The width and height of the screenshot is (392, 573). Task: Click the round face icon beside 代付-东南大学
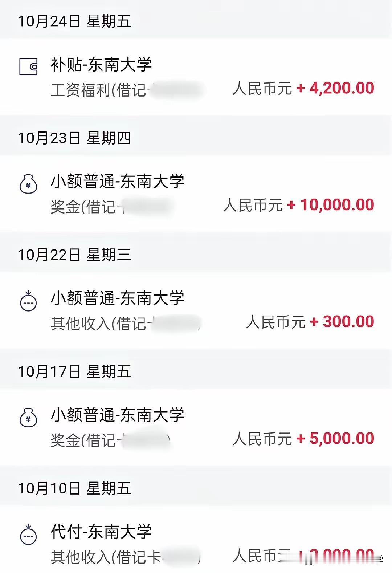(x=28, y=535)
